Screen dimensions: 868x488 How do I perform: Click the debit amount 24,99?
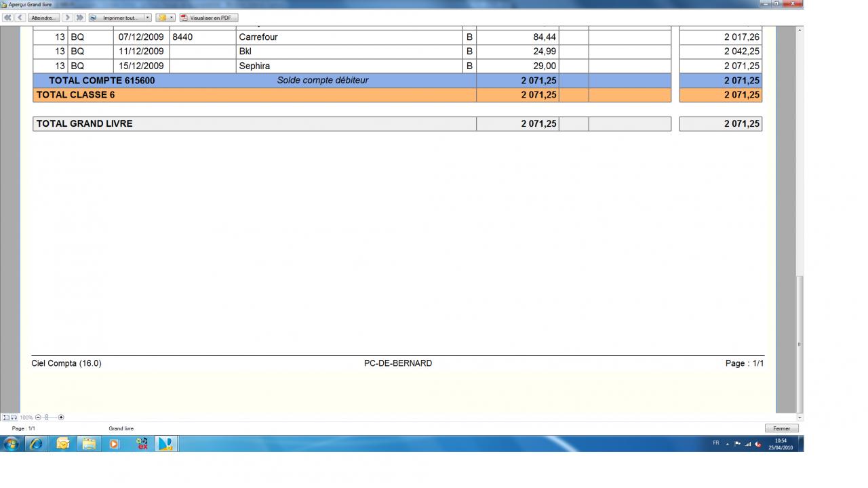coord(545,52)
